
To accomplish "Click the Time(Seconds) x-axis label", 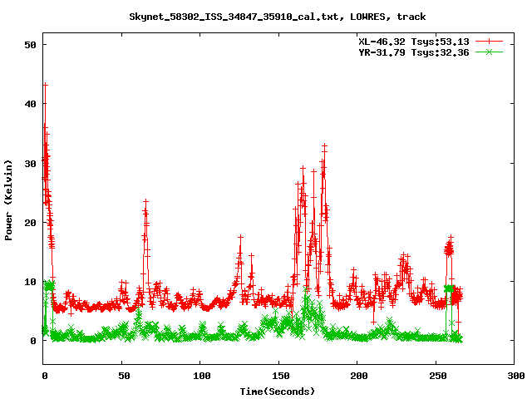I will point(277,392).
